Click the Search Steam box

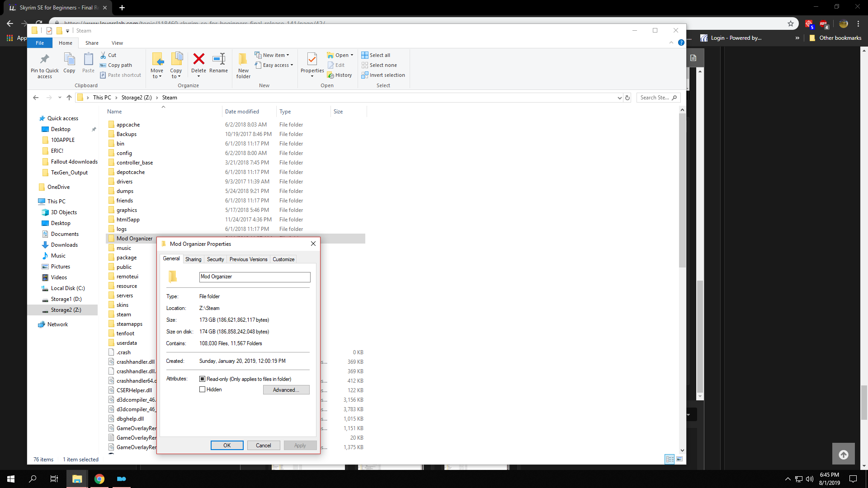[658, 98]
